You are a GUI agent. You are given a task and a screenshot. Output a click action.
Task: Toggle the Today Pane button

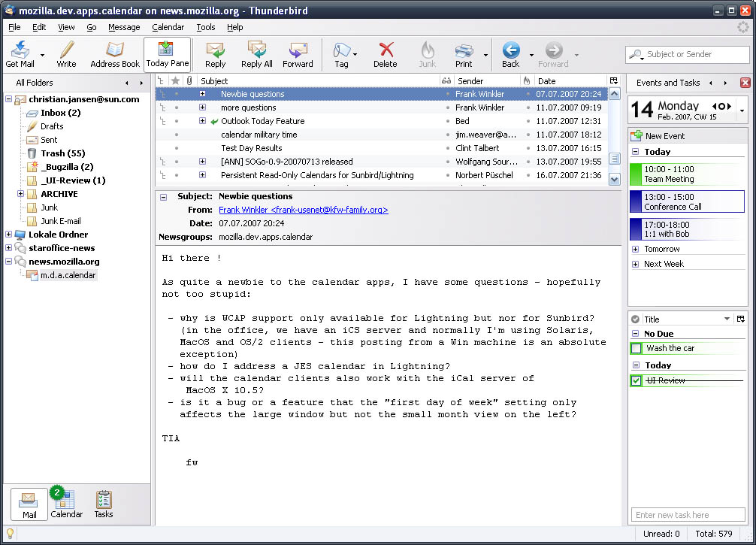(168, 53)
